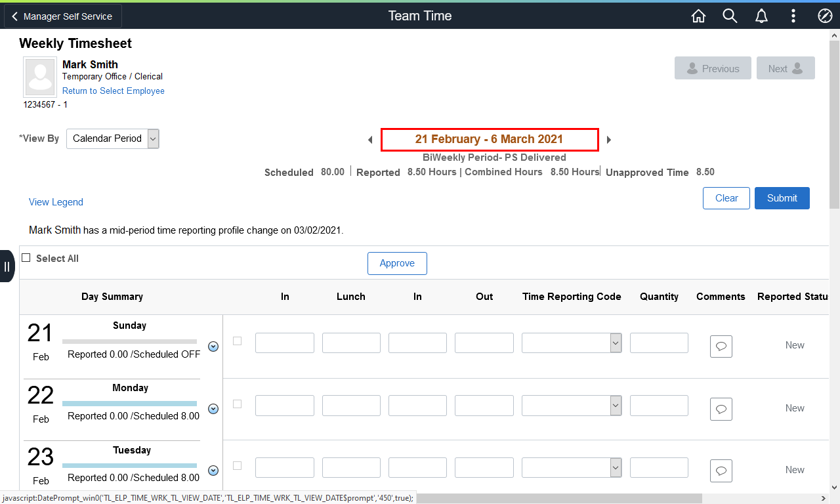The image size is (840, 504).
Task: Click the Previous employee button
Action: pos(713,68)
